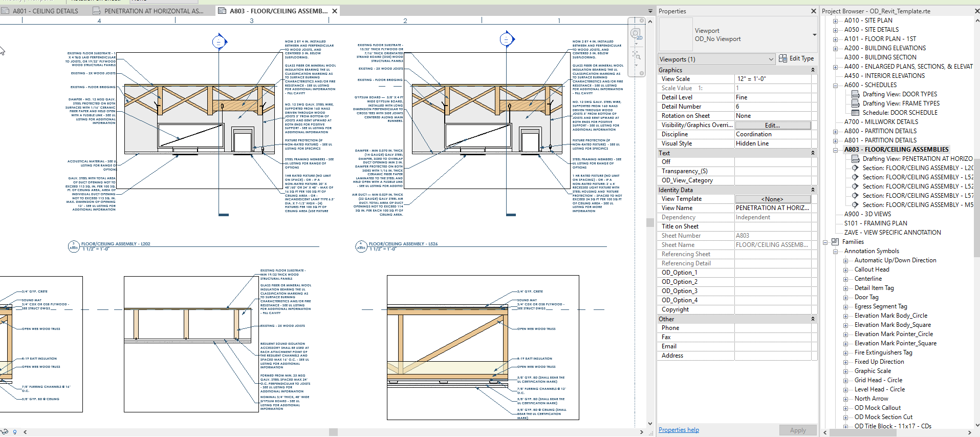Open the Properties help link
This screenshot has height=437, width=980.
click(x=679, y=430)
